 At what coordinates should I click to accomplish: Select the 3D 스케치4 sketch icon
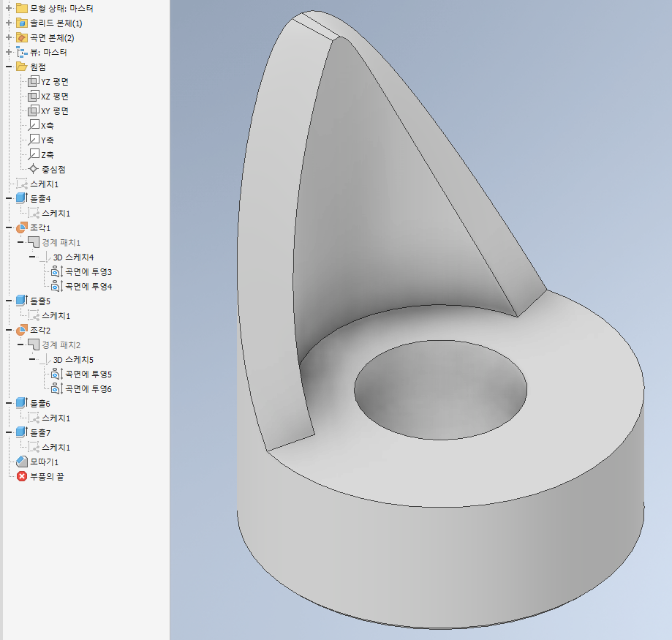point(45,257)
